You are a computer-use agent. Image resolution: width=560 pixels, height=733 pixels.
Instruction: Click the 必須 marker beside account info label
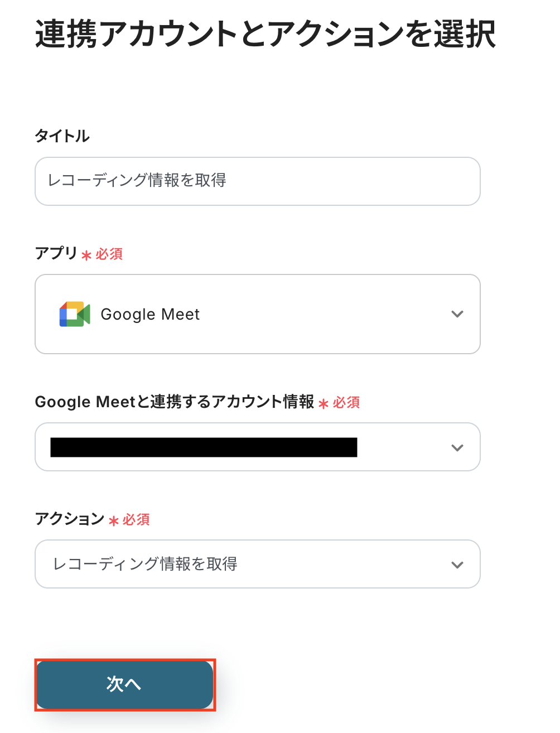point(346,403)
